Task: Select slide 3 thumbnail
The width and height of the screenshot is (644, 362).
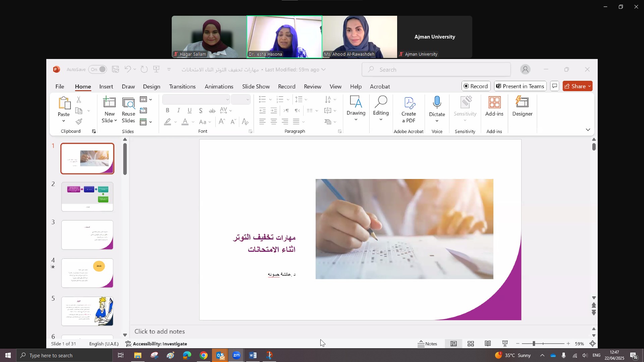Action: [x=87, y=235]
